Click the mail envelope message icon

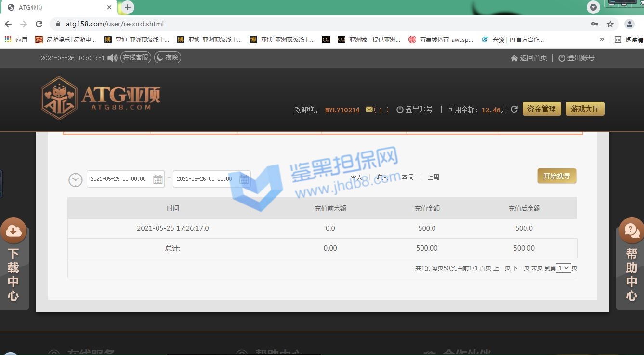[369, 110]
